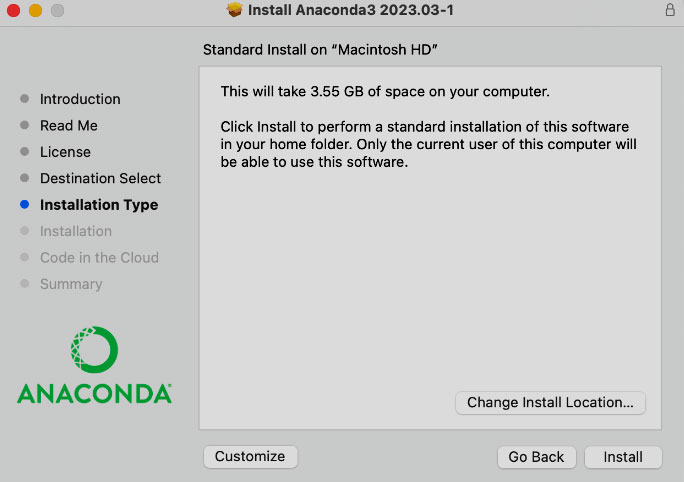Click the package icon in the title bar
The width and height of the screenshot is (684, 482).
pos(235,10)
